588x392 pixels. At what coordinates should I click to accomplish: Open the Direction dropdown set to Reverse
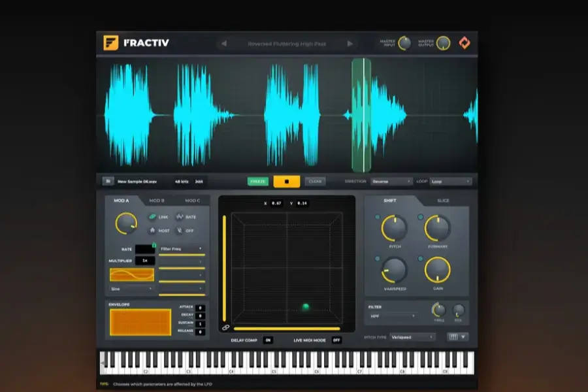click(391, 181)
